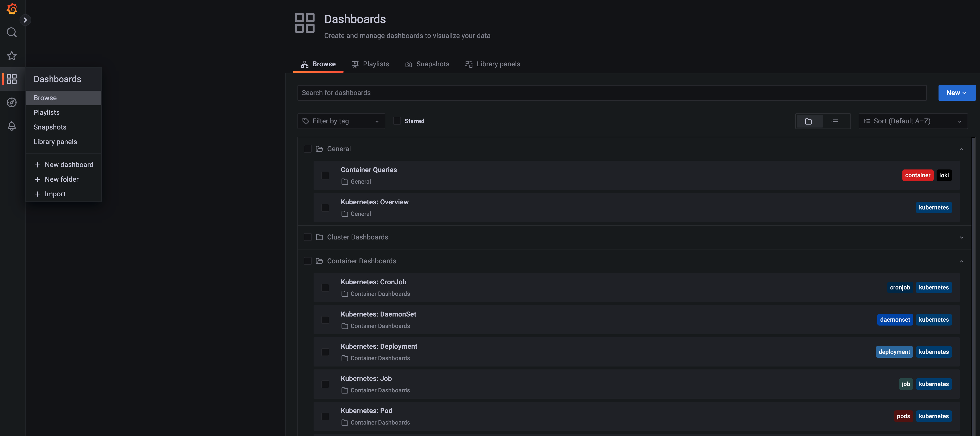Check the Kubernetes: DaemonSet checkbox
Viewport: 980px width, 436px height.
pos(325,320)
